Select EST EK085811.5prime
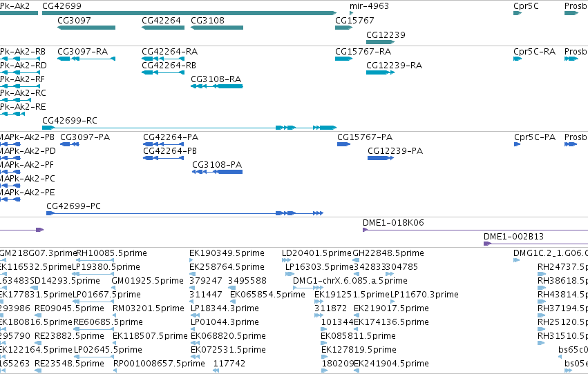Viewport: 588px width, 374px height. point(358,336)
